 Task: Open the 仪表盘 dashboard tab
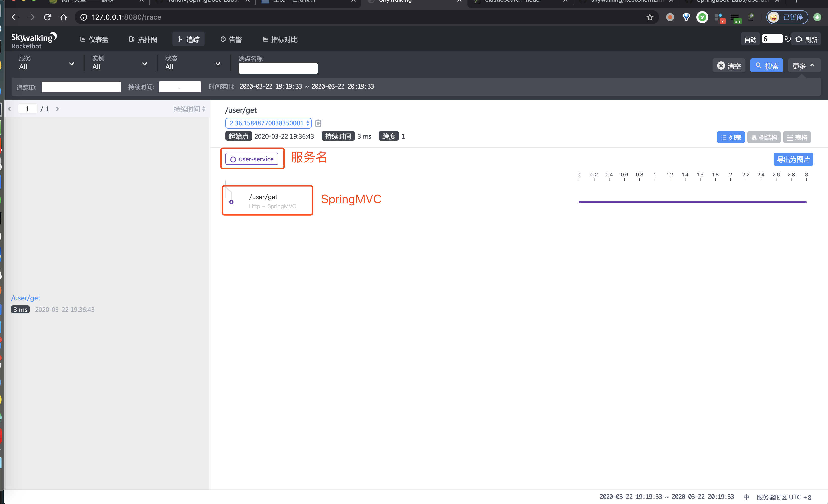tap(94, 40)
